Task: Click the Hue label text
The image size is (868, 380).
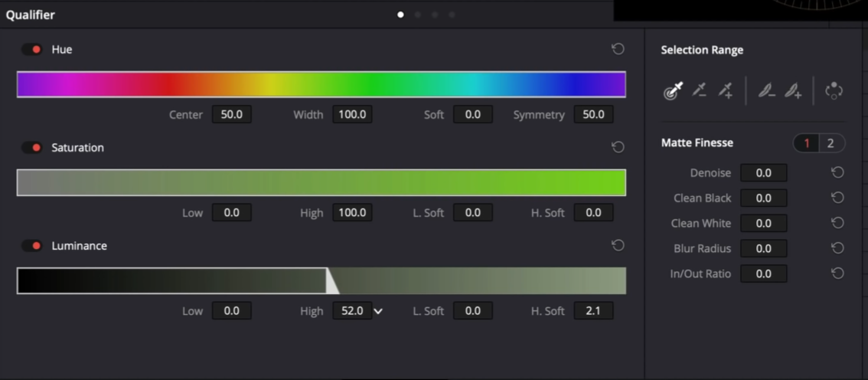Action: pos(62,49)
